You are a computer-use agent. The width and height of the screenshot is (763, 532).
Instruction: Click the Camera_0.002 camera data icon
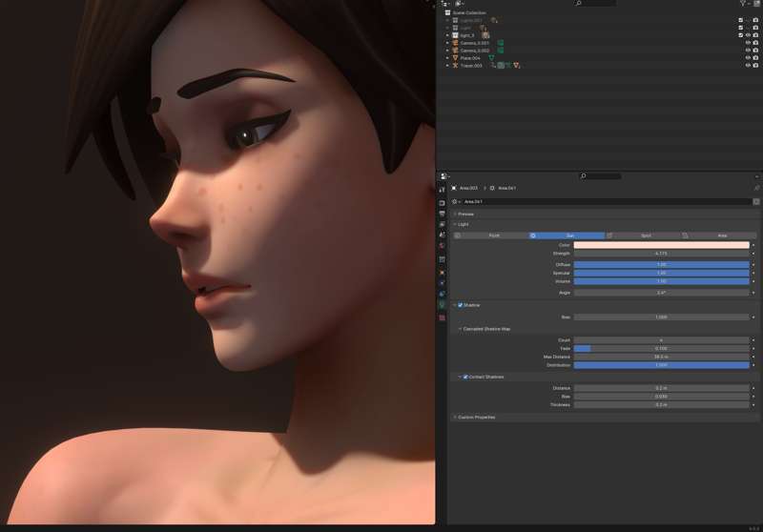[500, 51]
